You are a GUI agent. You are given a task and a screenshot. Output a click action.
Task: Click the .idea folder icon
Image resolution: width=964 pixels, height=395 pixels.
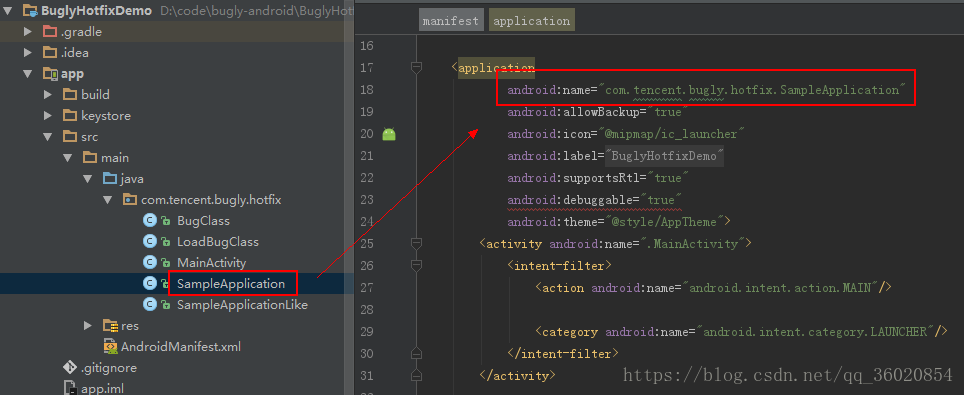(50, 52)
